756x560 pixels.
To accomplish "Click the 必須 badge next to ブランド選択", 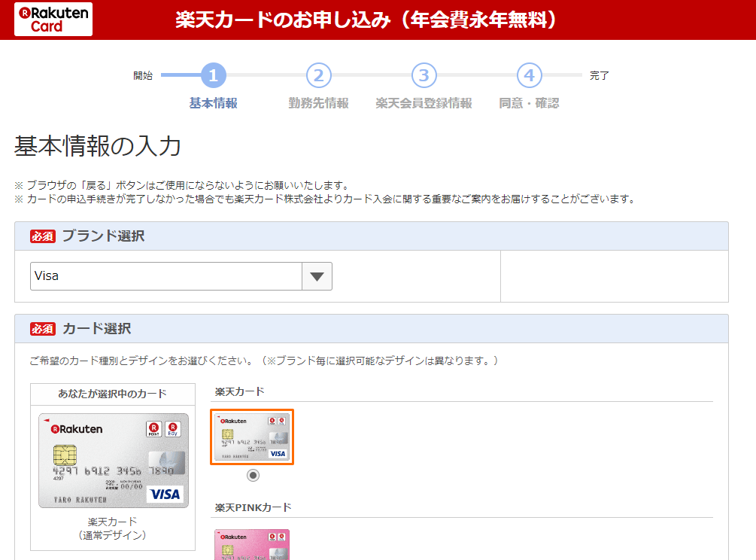I will [x=42, y=236].
